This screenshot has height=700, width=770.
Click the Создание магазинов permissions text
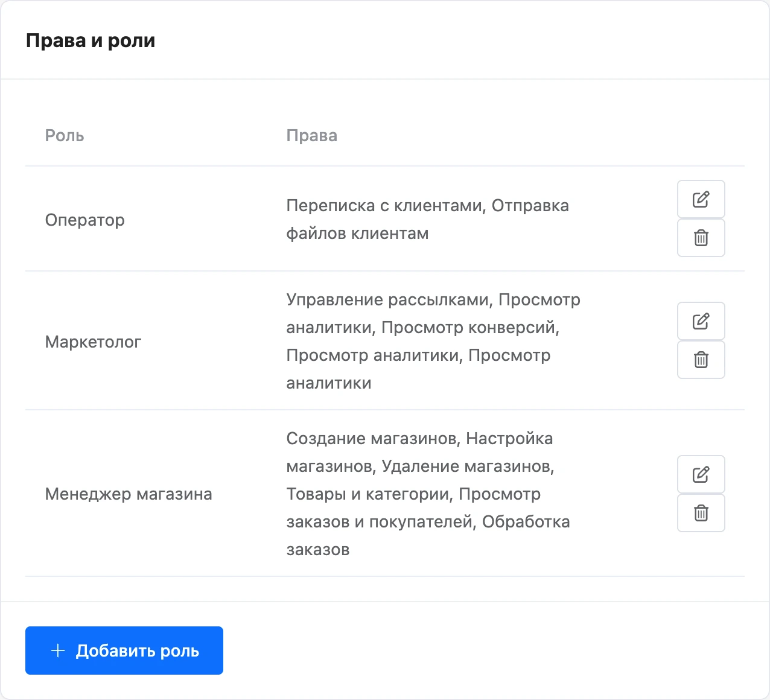[x=372, y=439]
